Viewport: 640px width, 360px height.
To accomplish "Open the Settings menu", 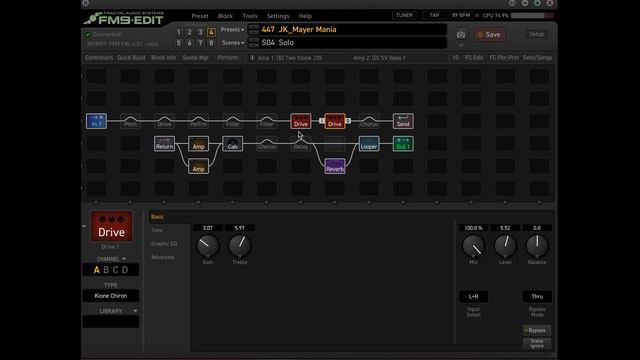I will click(x=278, y=16).
